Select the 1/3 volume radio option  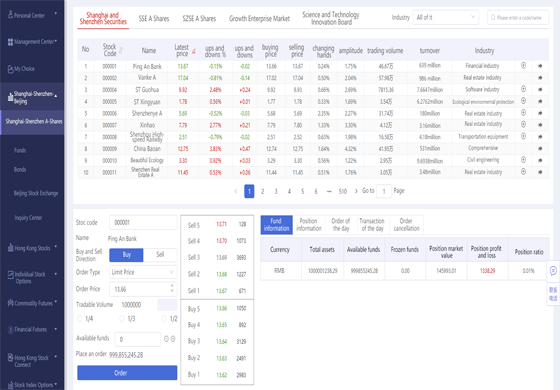click(x=122, y=319)
